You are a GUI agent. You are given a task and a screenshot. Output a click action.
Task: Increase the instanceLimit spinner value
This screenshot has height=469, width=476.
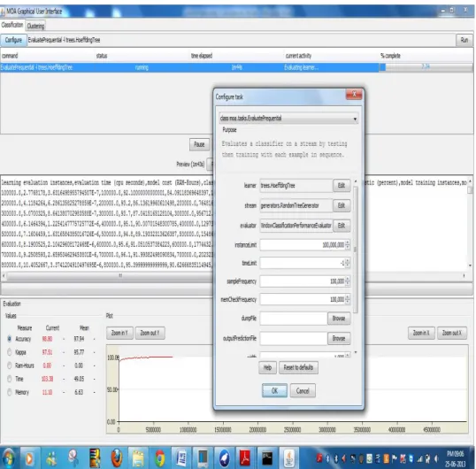(348, 242)
